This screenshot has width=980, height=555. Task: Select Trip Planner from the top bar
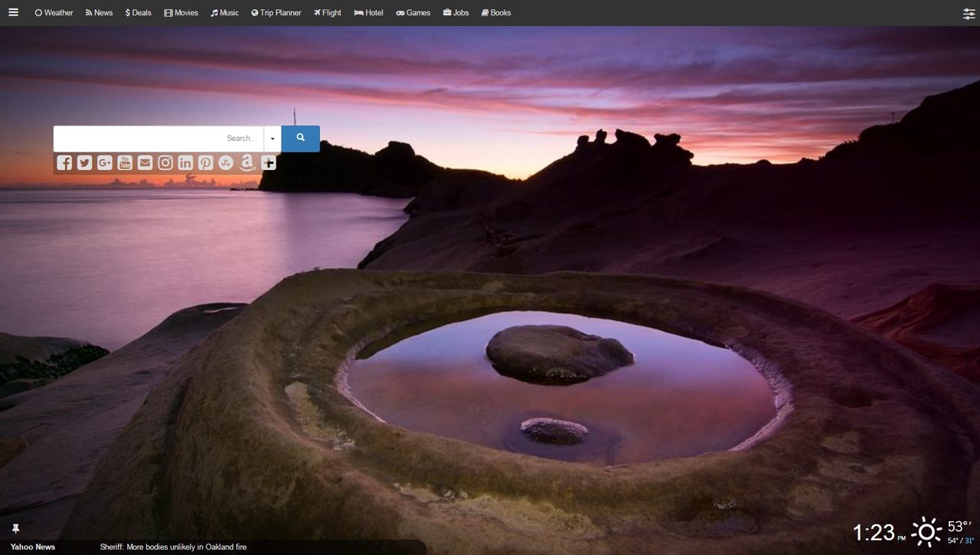[276, 12]
